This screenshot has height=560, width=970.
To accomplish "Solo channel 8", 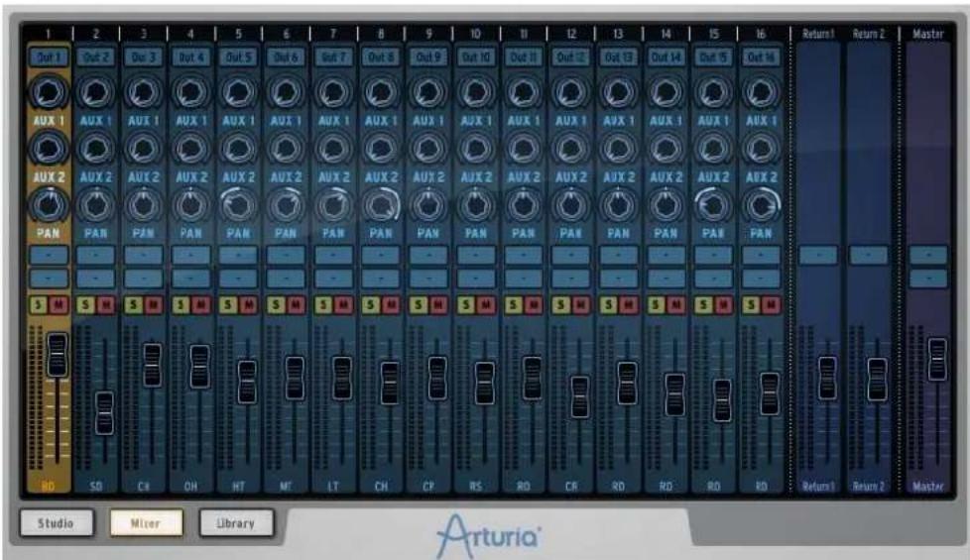I will [371, 304].
